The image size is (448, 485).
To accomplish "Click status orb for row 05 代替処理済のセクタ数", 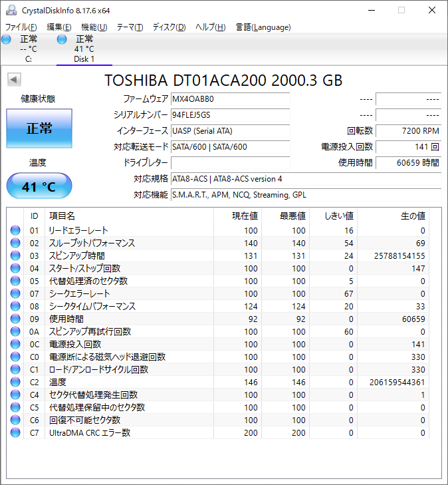I will click(15, 281).
